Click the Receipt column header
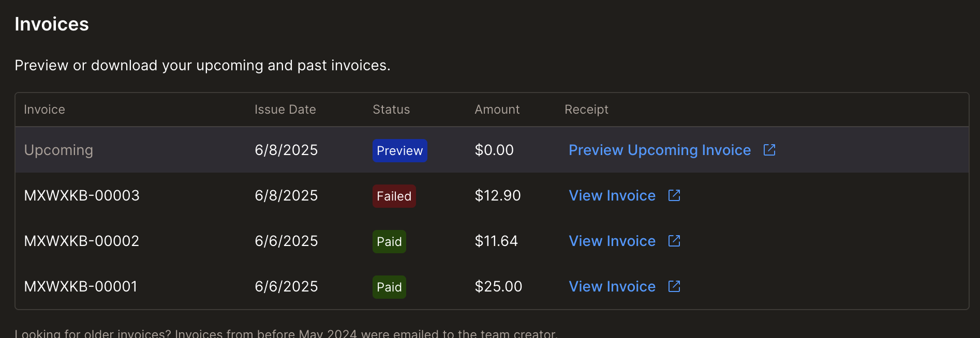 point(586,110)
